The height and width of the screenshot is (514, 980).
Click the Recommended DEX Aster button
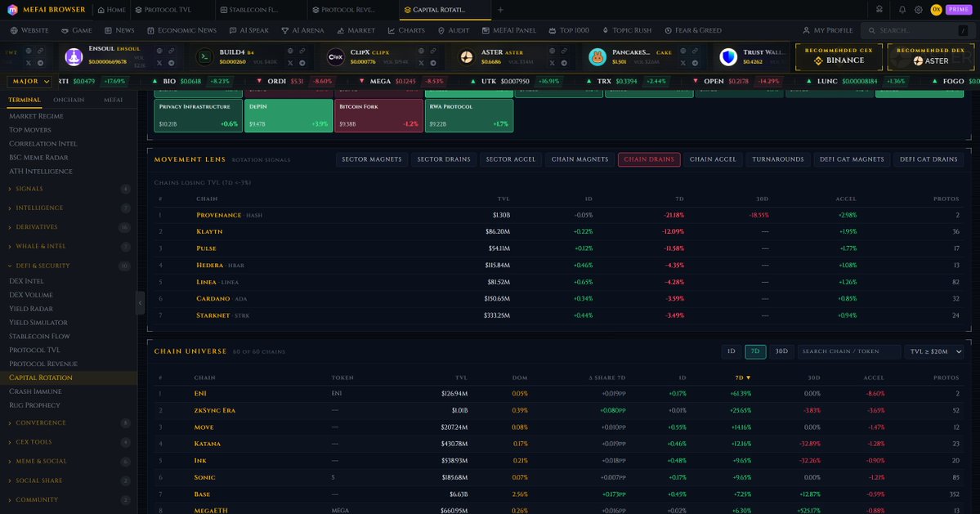931,56
